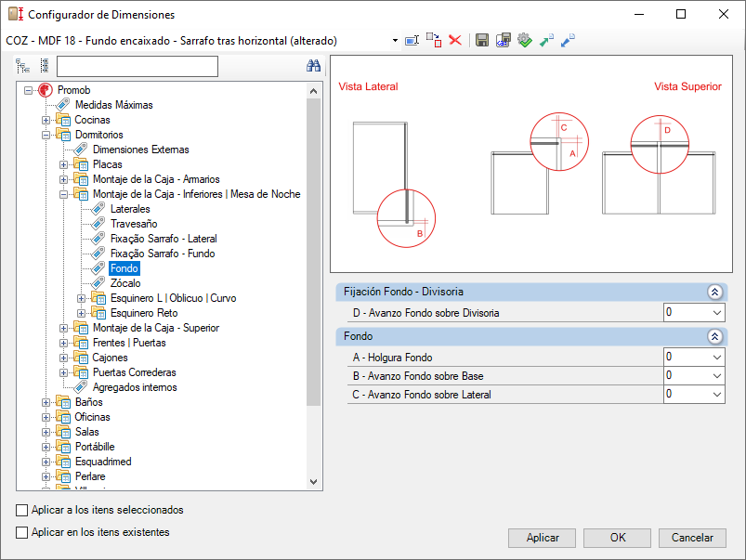Select Montaje de la Caja - Superior item
The image size is (746, 560).
[x=156, y=328]
